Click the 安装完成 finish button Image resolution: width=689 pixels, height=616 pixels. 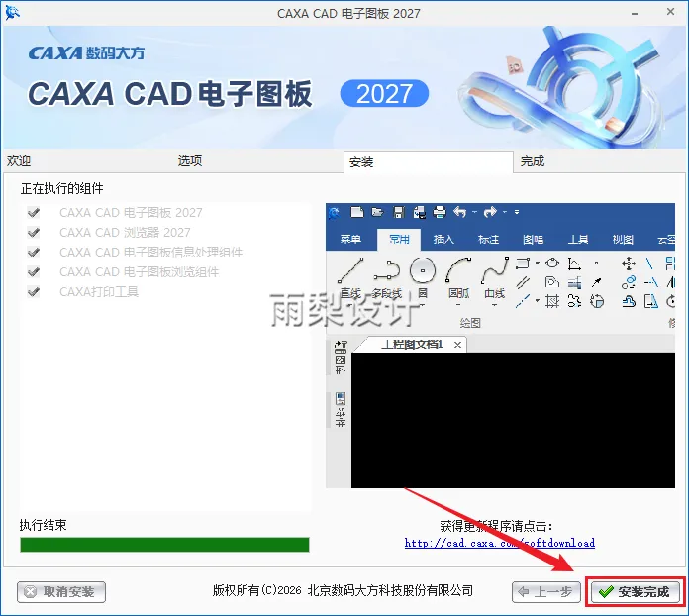coord(636,592)
